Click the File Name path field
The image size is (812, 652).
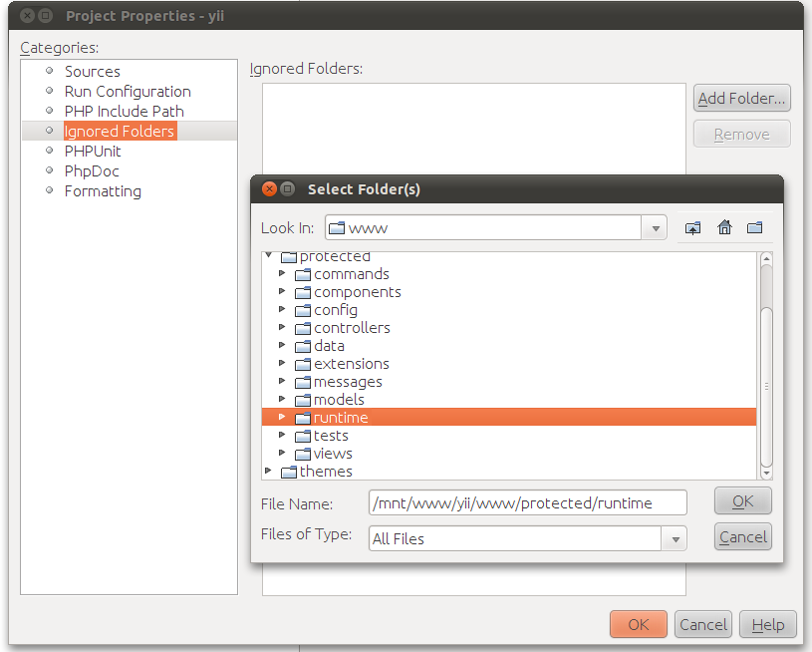pos(527,502)
